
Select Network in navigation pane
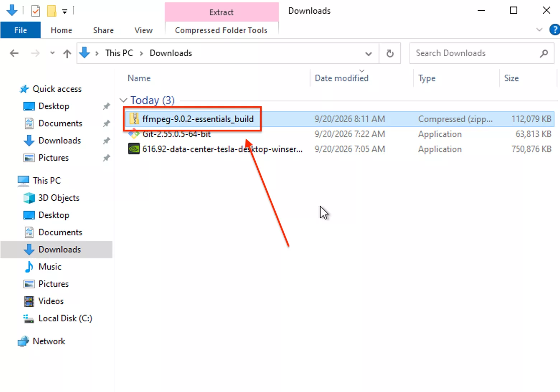tap(49, 341)
